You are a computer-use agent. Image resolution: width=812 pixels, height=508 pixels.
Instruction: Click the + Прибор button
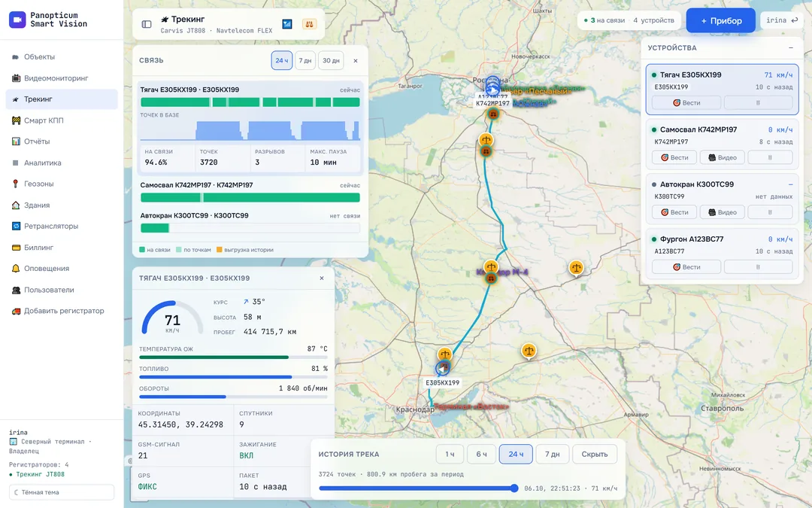[721, 21]
